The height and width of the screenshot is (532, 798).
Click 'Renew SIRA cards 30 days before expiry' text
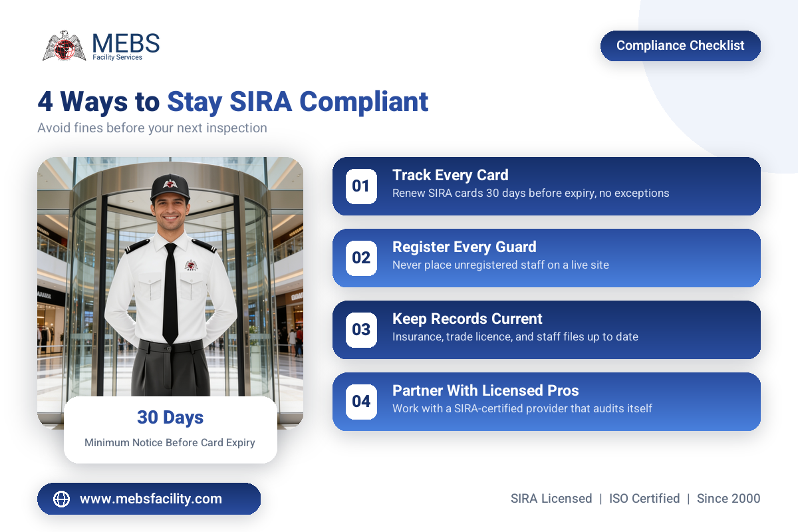(494, 194)
